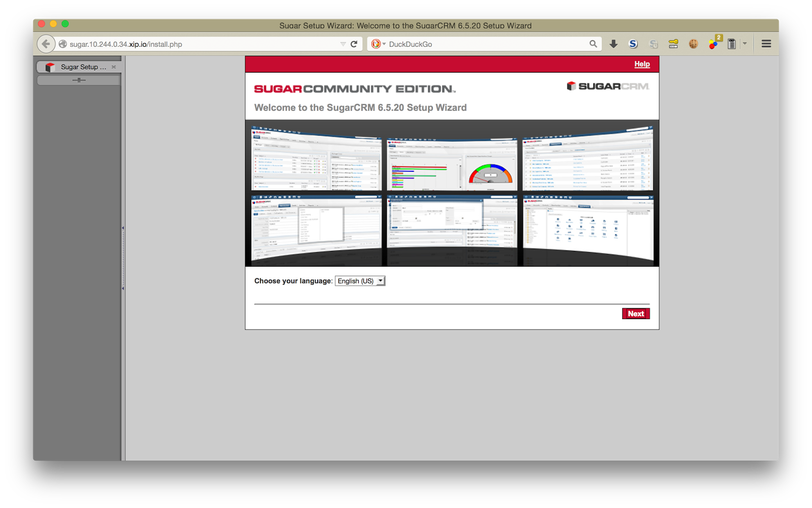812x508 pixels.
Task: Click the Help link
Action: click(642, 64)
